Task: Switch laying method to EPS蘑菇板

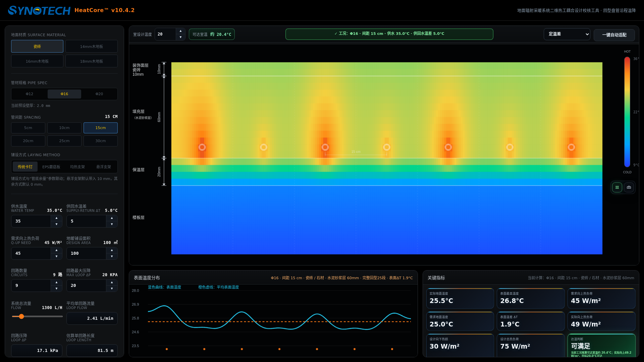Action: pos(51,167)
